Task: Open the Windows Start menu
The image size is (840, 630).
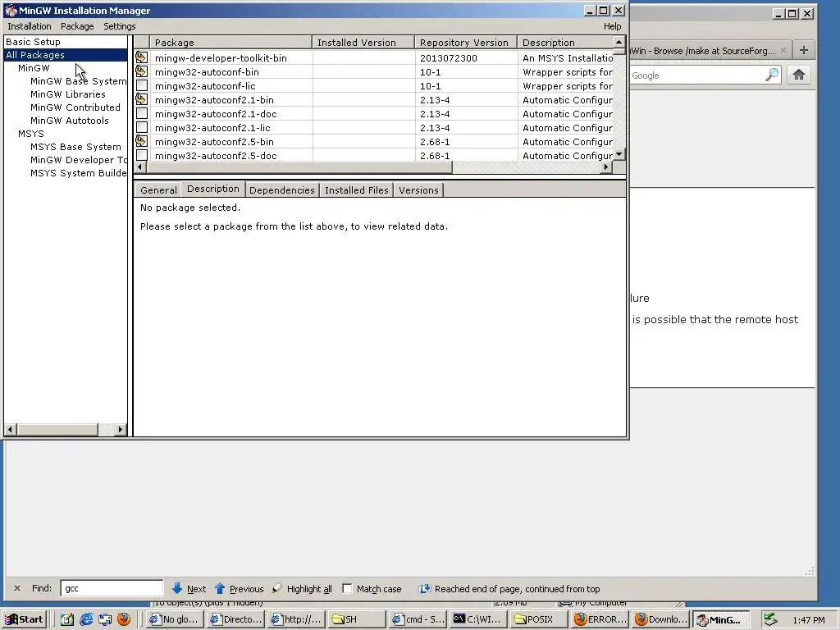Action: [25, 619]
